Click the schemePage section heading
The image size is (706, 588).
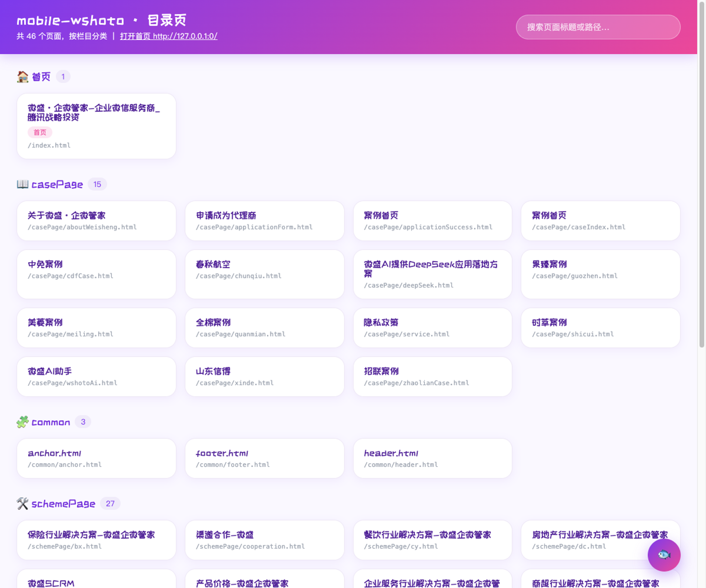point(64,504)
